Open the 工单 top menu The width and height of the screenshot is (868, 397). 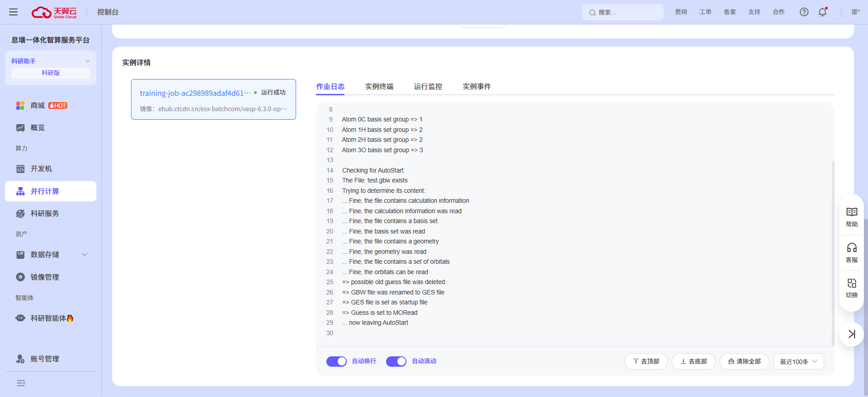[705, 12]
